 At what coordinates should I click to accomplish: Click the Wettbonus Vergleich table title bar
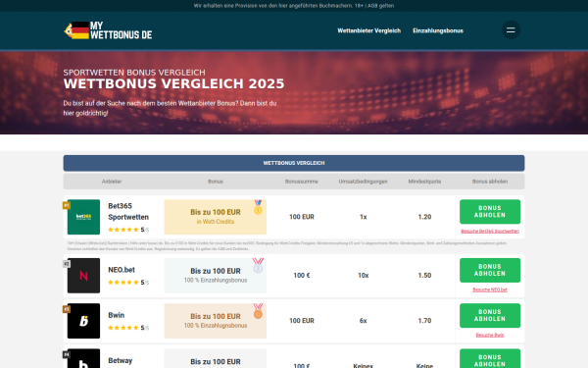pos(294,163)
